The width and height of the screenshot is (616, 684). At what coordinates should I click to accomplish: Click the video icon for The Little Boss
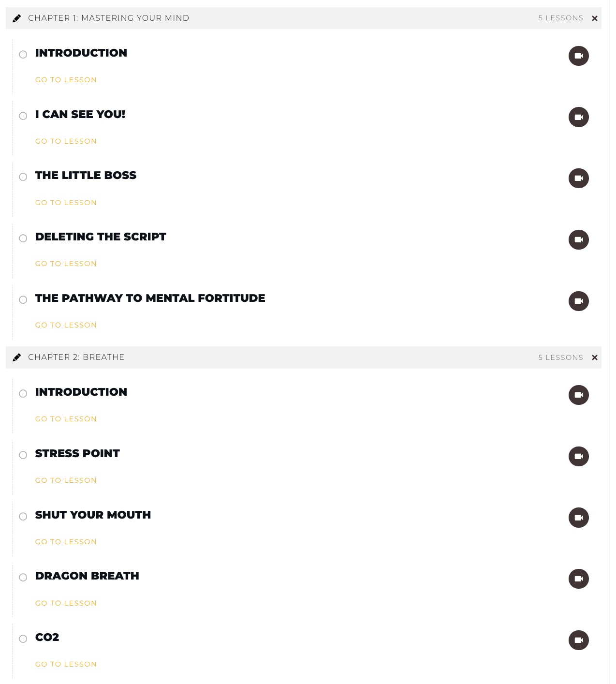[x=578, y=178]
